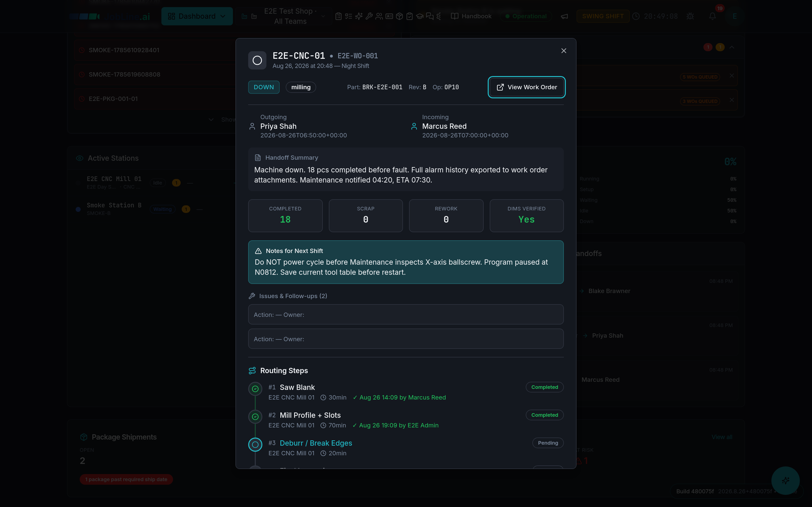Open the people/team icon in top toolbar
The height and width of the screenshot is (507, 812).
[379, 16]
